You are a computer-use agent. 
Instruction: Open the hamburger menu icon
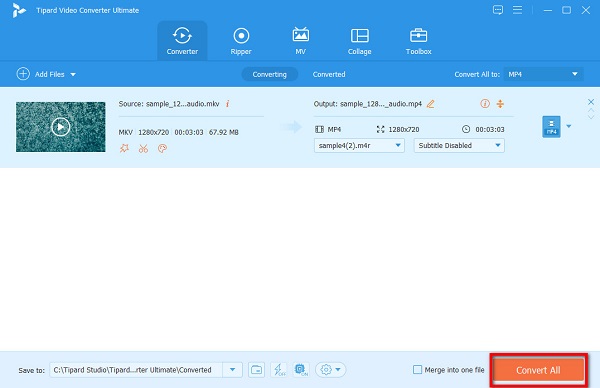click(517, 10)
